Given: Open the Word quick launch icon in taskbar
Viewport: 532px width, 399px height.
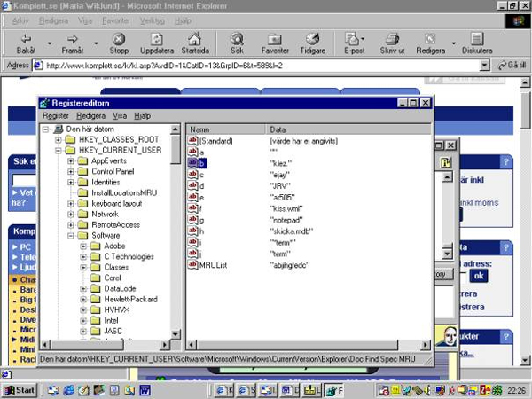Looking at the screenshot, I should point(145,390).
